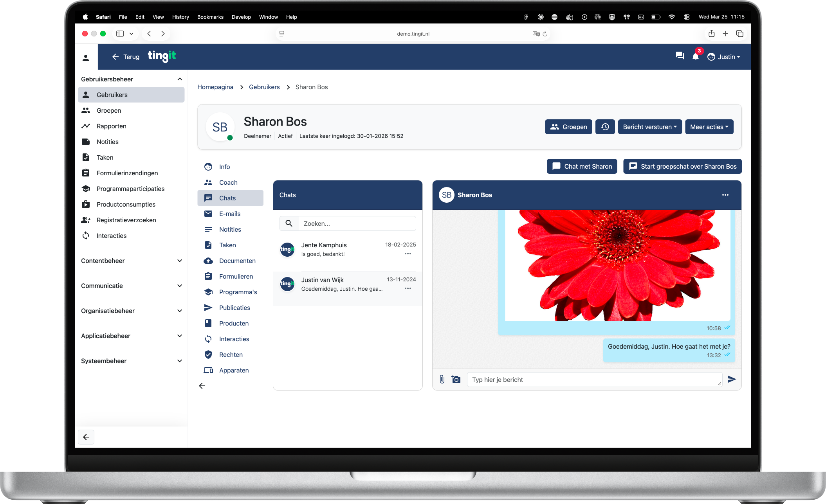This screenshot has height=504, width=826.
Task: Click the Groepen button on profile card
Action: (568, 127)
